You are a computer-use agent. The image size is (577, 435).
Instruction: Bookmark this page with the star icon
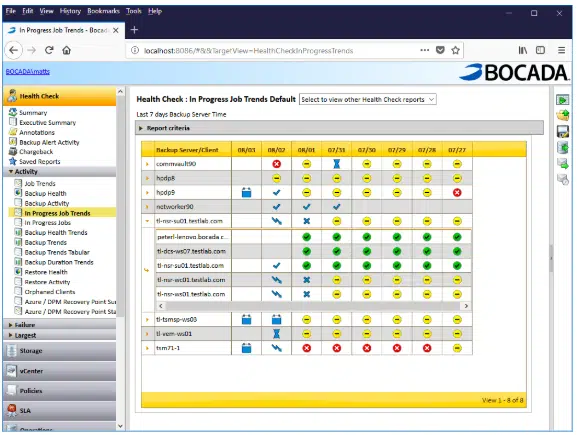456,50
